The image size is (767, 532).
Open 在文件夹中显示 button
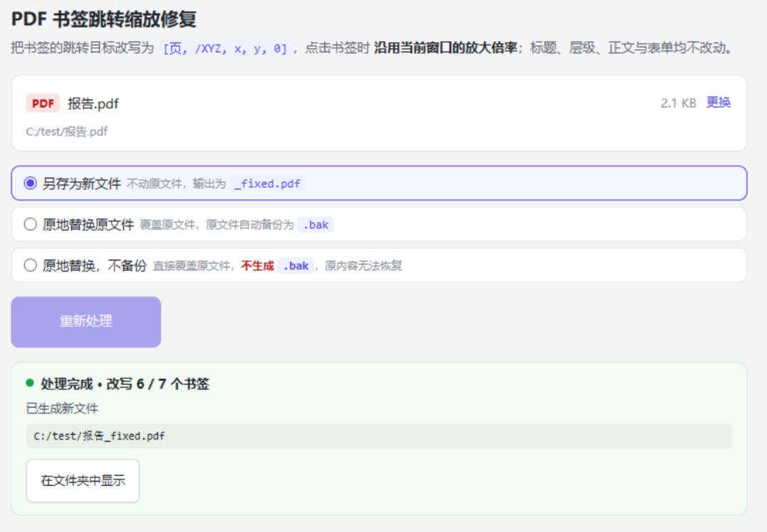coord(83,481)
